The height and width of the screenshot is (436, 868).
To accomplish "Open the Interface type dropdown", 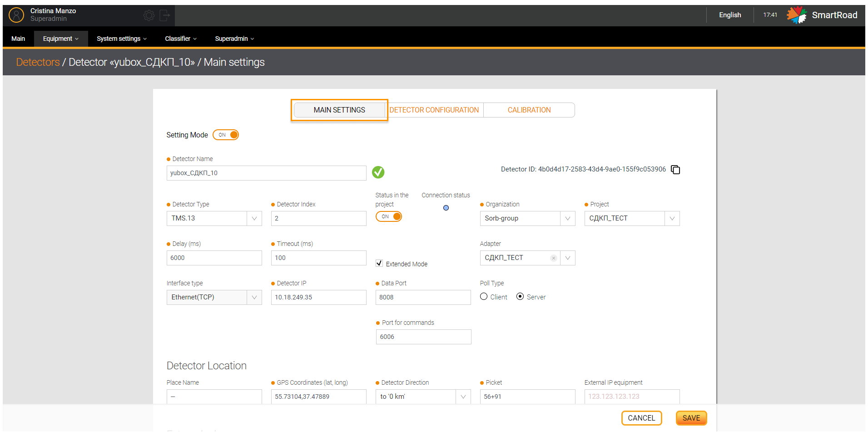I will (214, 297).
